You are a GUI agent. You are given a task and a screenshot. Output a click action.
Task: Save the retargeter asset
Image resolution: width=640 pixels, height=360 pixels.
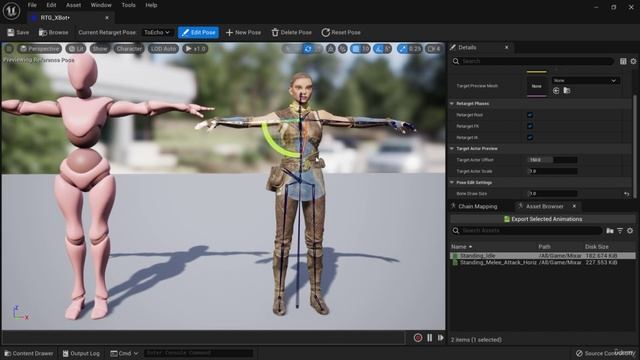point(18,32)
